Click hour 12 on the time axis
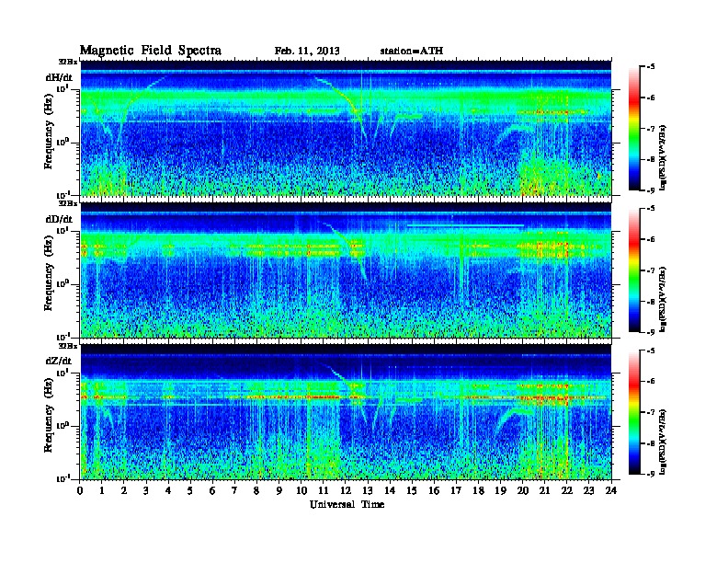Viewport: 728px width, 563px height. pos(346,490)
